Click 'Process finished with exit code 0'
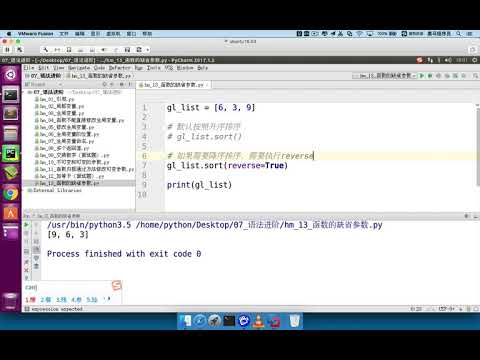The width and height of the screenshot is (480, 360). [x=124, y=254]
